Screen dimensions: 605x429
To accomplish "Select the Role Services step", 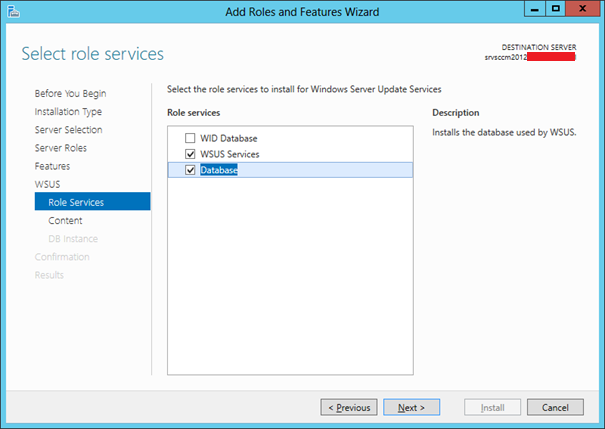I will pyautogui.click(x=93, y=201).
